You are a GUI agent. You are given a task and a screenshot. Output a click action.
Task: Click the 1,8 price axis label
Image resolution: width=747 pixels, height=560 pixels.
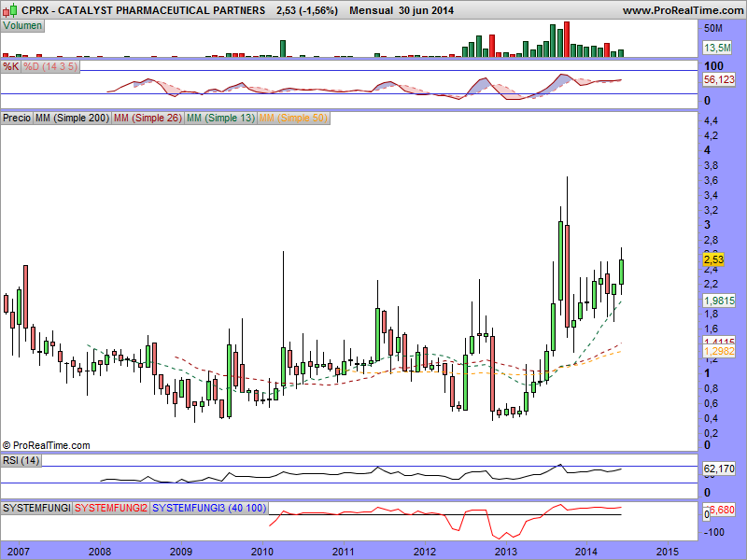click(x=711, y=314)
